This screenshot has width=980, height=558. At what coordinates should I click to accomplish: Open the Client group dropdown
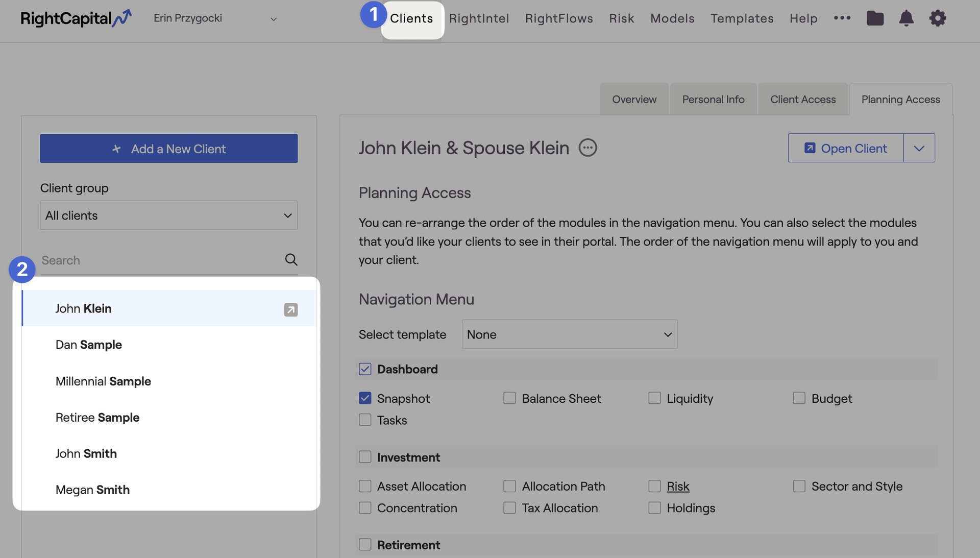(169, 215)
